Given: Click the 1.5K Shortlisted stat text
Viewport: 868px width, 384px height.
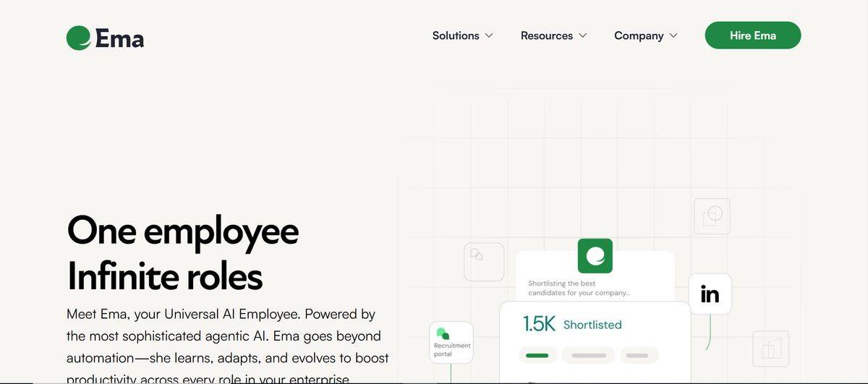Looking at the screenshot, I should pos(572,325).
